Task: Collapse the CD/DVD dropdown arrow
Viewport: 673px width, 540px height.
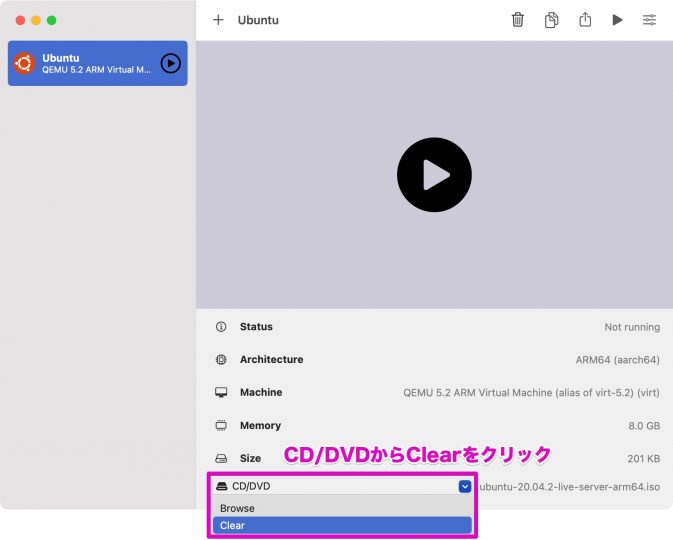Action: coord(464,486)
